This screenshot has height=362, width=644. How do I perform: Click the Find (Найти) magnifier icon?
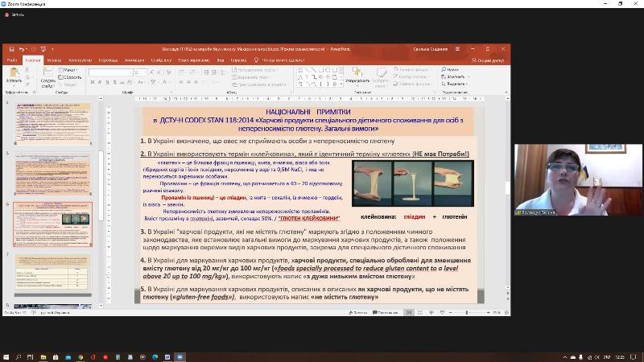[x=443, y=70]
